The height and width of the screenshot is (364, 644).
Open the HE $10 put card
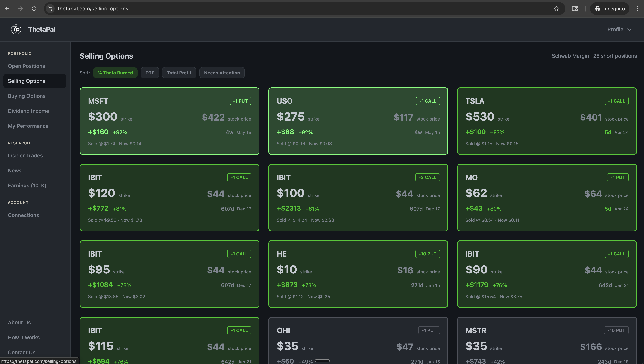pos(358,274)
